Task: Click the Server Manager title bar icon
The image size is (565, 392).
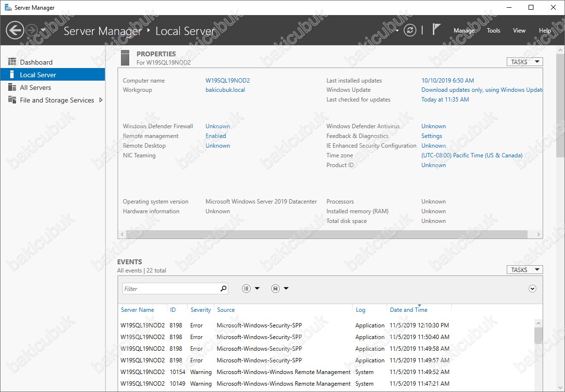Action: [x=8, y=7]
